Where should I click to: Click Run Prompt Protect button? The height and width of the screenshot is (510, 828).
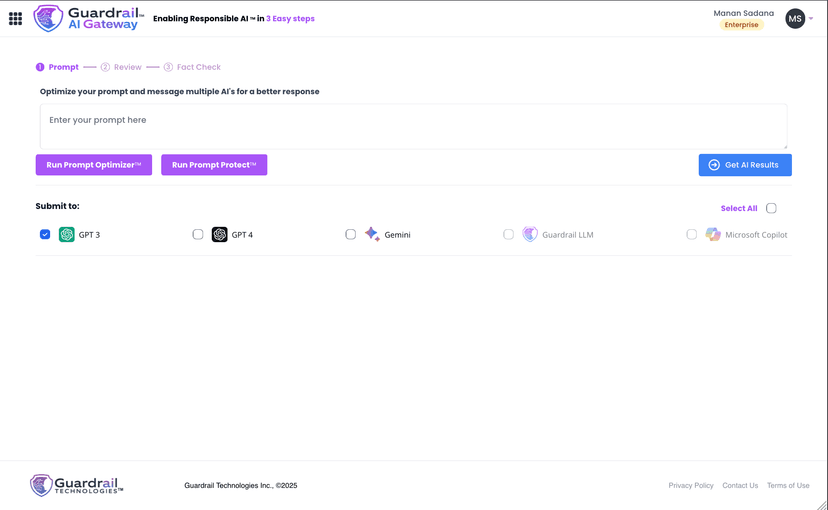pyautogui.click(x=214, y=165)
